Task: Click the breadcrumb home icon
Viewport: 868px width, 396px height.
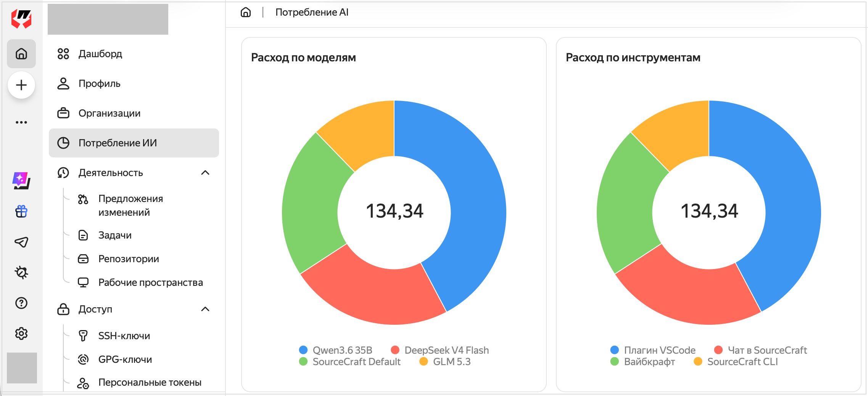Action: pos(246,13)
